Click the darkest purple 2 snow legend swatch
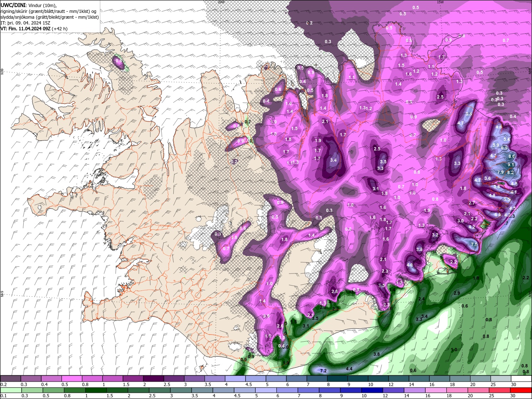This screenshot has height=399, width=532. pos(154,379)
